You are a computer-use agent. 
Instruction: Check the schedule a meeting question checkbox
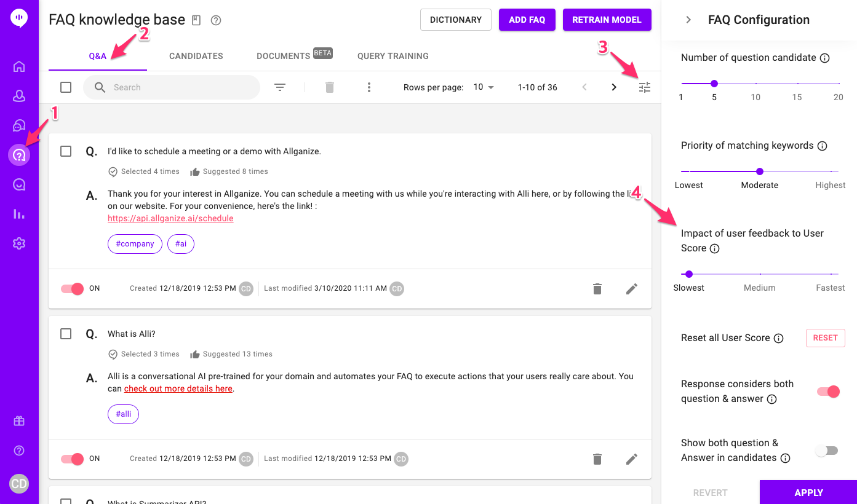pyautogui.click(x=66, y=151)
